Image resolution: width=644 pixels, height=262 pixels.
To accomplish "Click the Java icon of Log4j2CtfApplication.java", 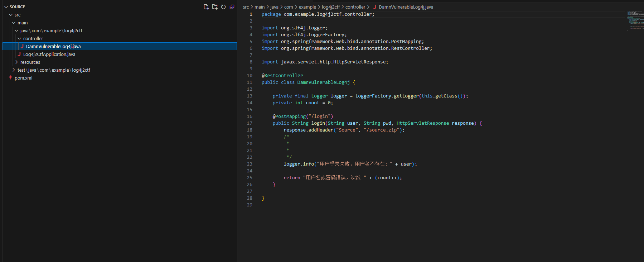I will tap(19, 54).
